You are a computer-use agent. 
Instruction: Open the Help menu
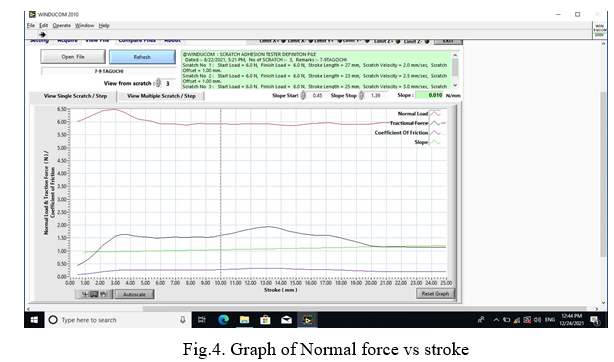pos(104,25)
